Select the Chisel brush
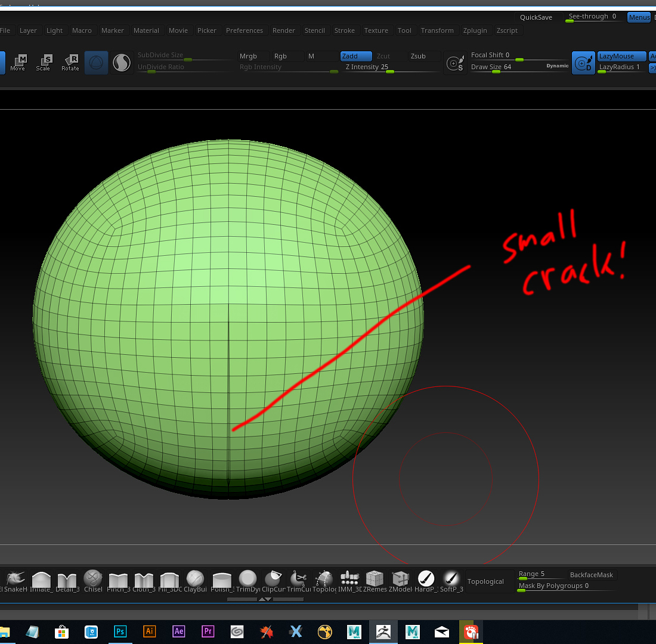Image resolution: width=656 pixels, height=644 pixels. coord(93,581)
